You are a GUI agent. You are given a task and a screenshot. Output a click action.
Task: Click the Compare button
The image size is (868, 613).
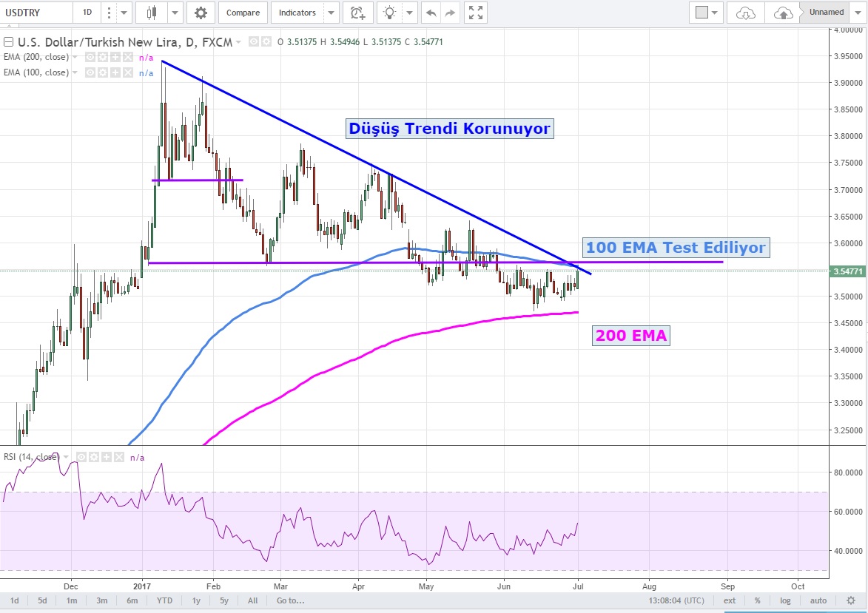click(243, 13)
